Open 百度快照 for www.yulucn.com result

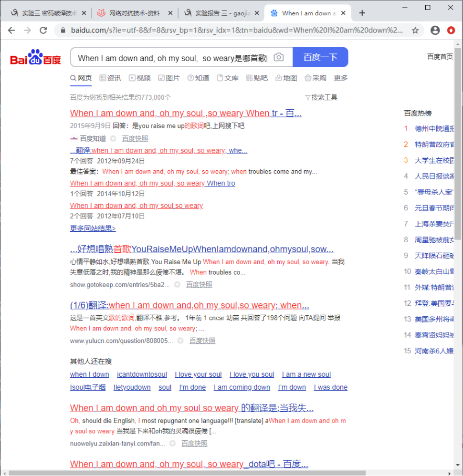tap(202, 341)
